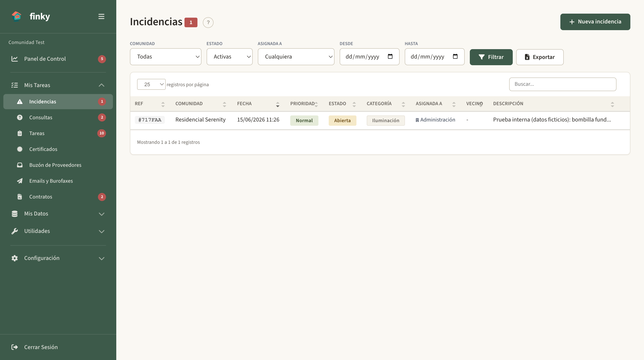Select Incidencias menu item in sidebar

pos(58,102)
